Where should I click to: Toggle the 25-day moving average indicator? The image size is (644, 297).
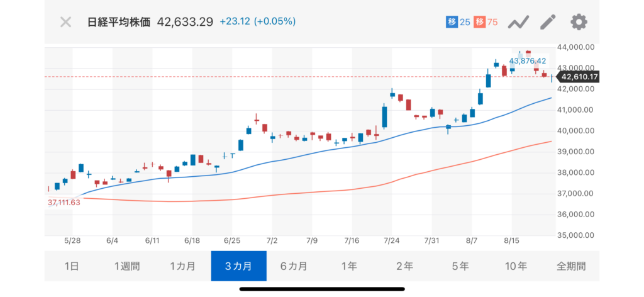458,22
